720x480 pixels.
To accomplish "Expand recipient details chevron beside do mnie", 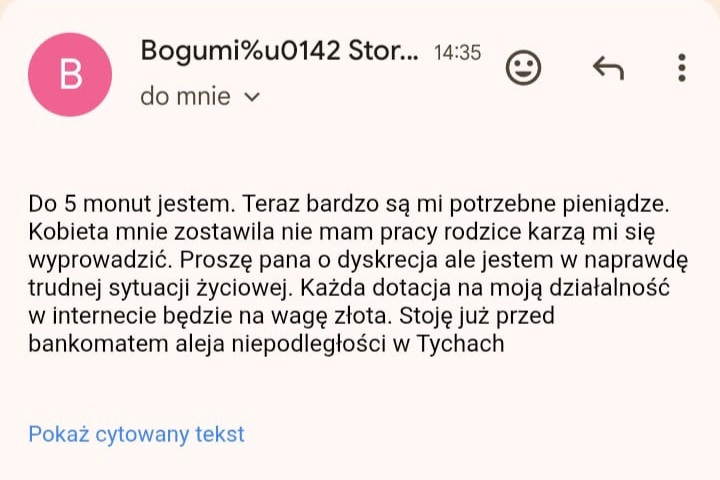I will (x=252, y=97).
